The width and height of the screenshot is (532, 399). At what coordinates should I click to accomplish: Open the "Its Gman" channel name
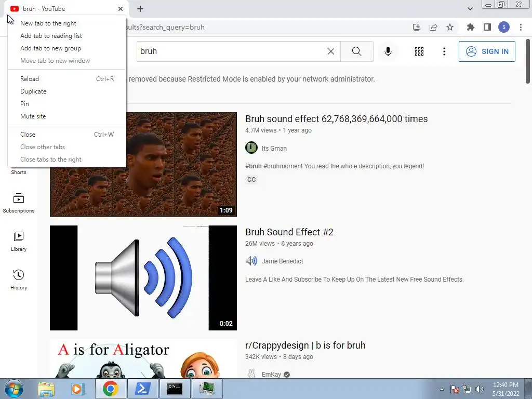274,148
